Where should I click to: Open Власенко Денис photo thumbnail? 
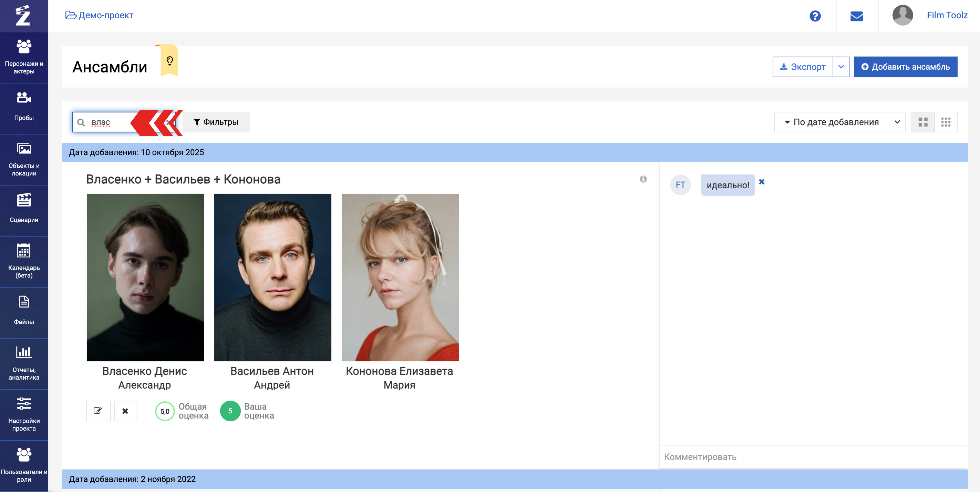[145, 277]
